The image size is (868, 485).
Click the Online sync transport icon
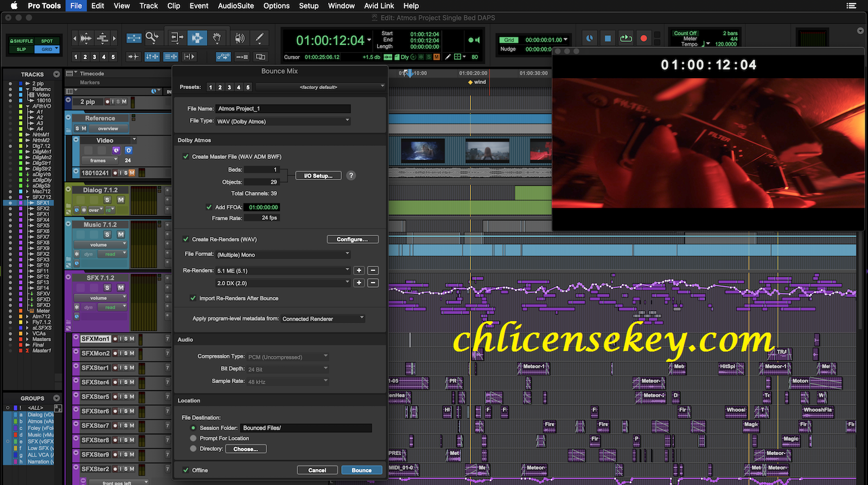pyautogui.click(x=590, y=39)
